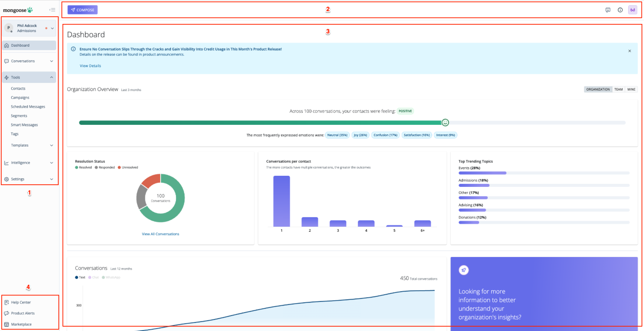Expand the Phil Adcock account dropdown
The height and width of the screenshot is (331, 644).
pyautogui.click(x=52, y=28)
